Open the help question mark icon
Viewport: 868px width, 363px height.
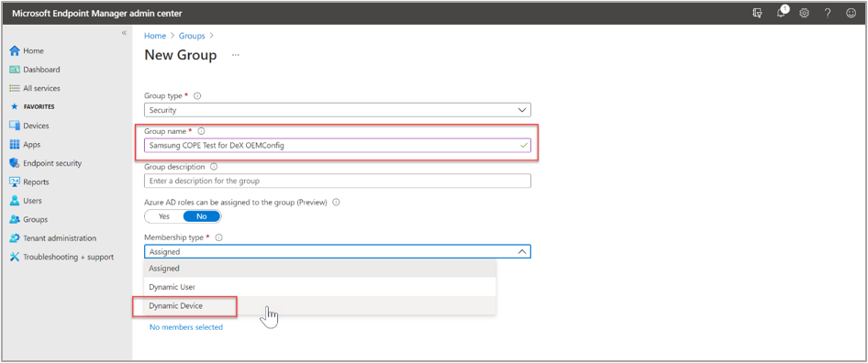pos(828,13)
